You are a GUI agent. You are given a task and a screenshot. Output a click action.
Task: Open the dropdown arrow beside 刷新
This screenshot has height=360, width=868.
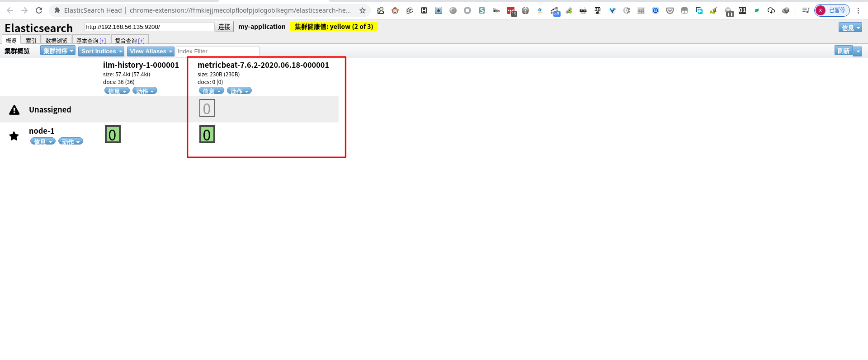[858, 51]
